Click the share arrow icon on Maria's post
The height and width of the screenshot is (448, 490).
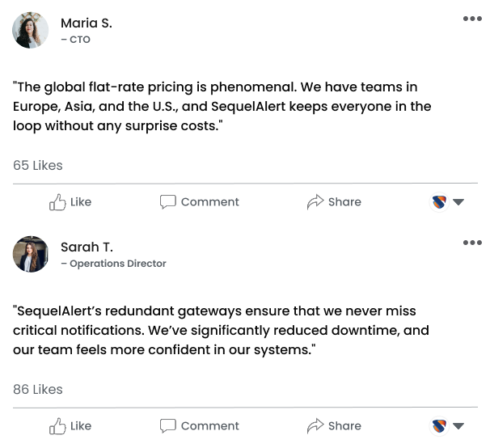(x=315, y=202)
